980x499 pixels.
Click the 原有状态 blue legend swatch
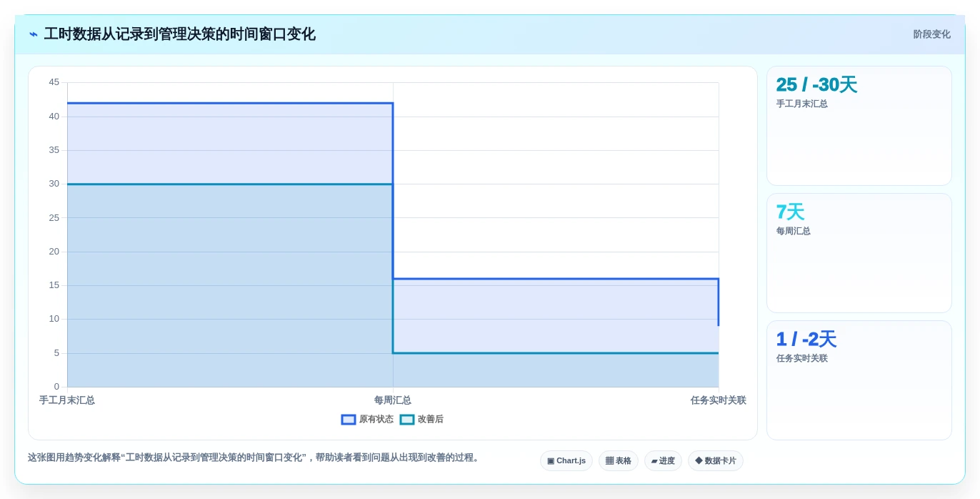click(x=349, y=420)
